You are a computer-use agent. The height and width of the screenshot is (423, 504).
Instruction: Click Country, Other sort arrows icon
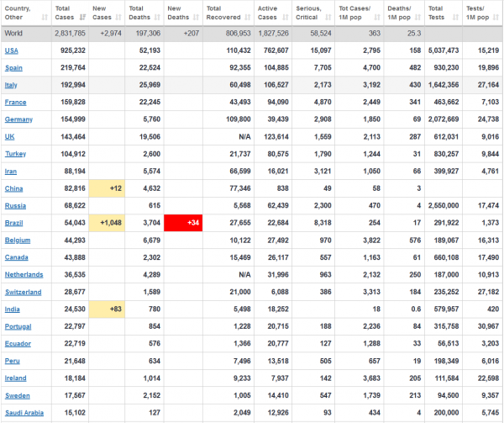point(45,18)
